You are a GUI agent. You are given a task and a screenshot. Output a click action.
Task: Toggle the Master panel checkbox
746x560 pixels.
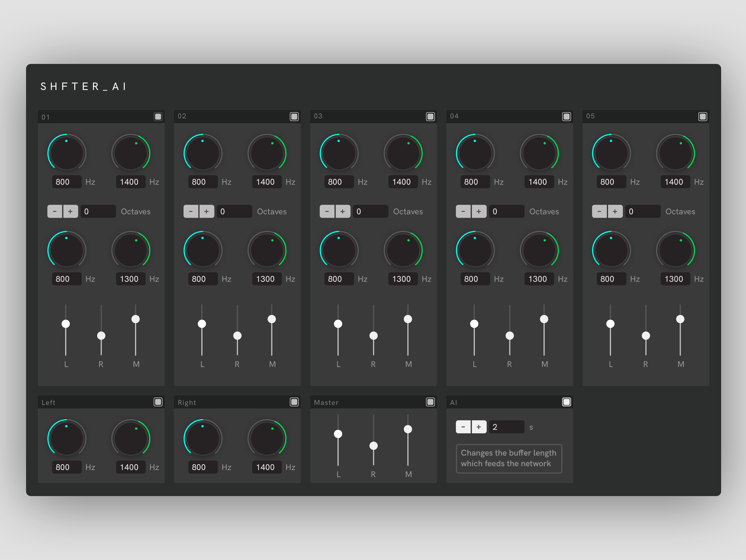tap(430, 402)
